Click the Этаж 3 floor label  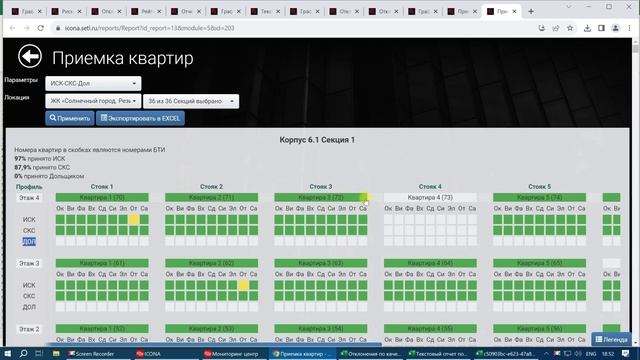(x=29, y=263)
